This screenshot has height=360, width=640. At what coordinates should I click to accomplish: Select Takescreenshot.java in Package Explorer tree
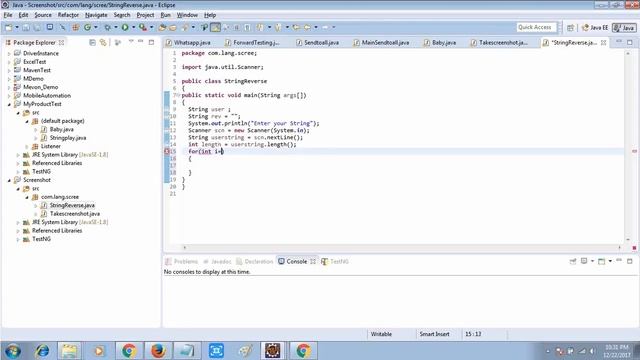(74, 214)
